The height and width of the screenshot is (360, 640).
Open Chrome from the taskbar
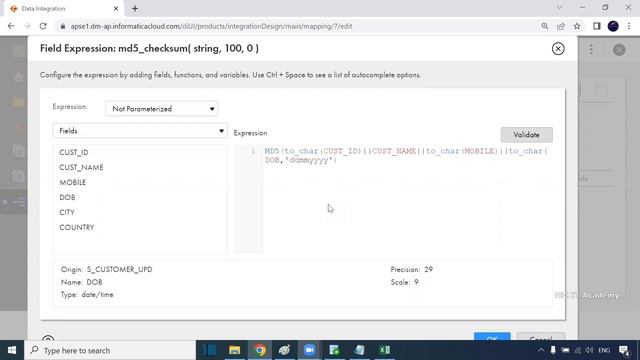[260, 350]
